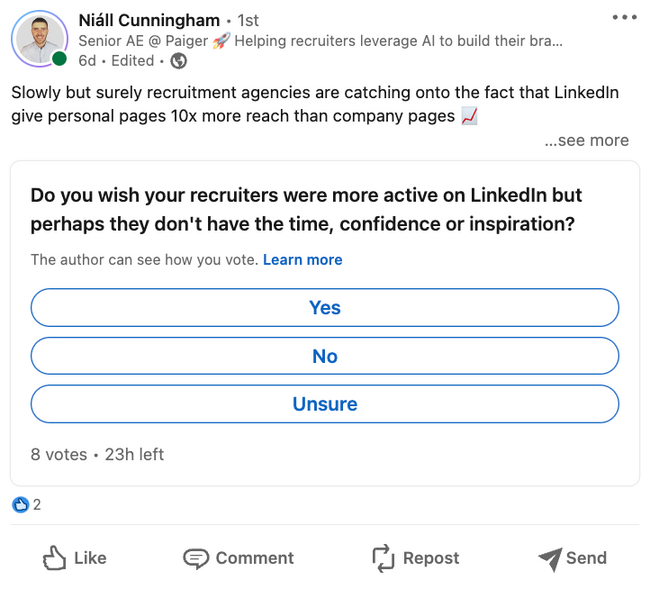Screen dimensions: 650x589
Task: Click the Learn more link
Action: 303,260
